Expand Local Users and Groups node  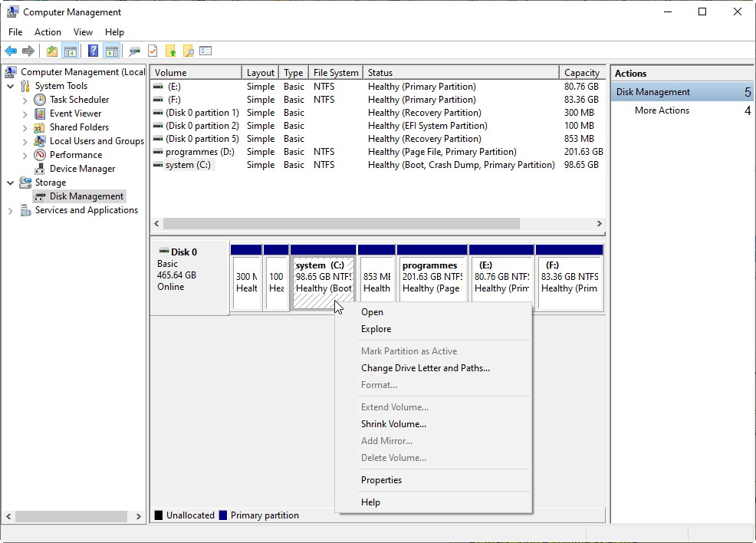(x=25, y=142)
